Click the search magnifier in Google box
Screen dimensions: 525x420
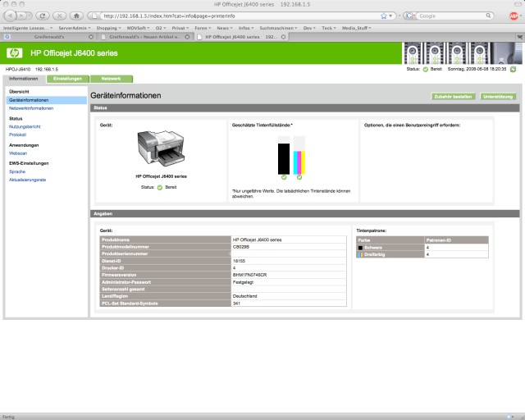click(489, 16)
